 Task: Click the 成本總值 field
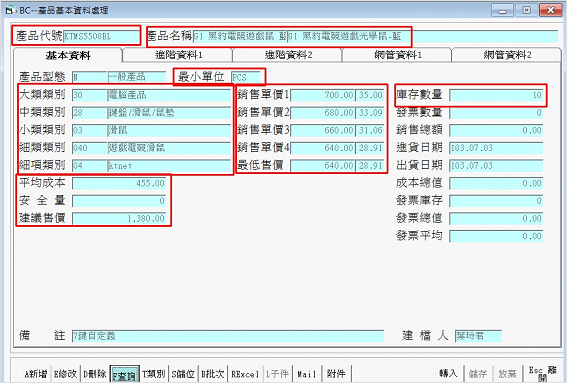496,183
